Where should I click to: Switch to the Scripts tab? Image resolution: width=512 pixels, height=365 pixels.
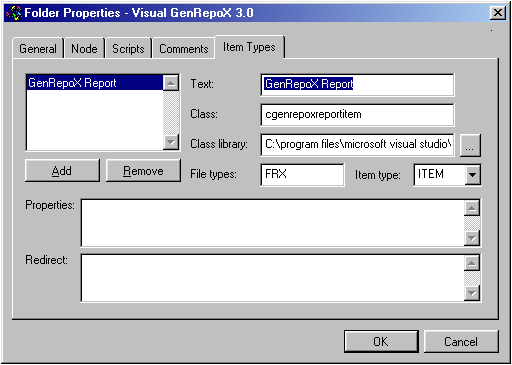128,49
